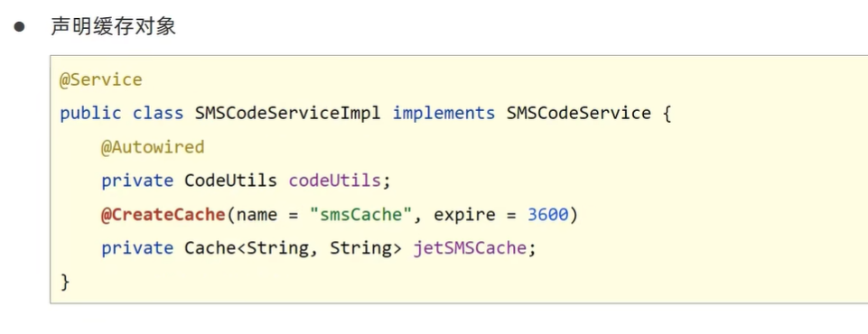Viewport: 868px width, 334px height.
Task: Click the heading 声明缓存对象
Action: [x=114, y=26]
